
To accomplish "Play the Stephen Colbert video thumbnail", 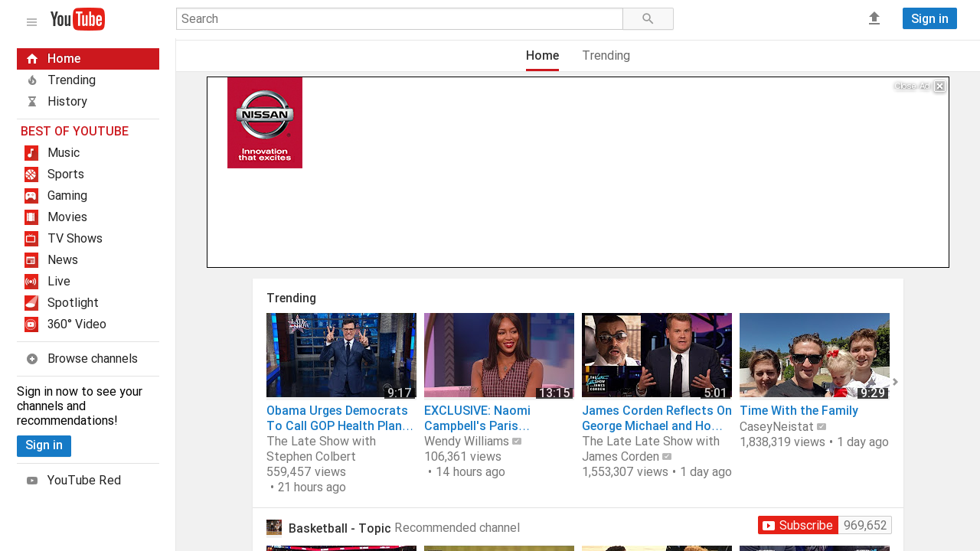I will click(x=341, y=355).
